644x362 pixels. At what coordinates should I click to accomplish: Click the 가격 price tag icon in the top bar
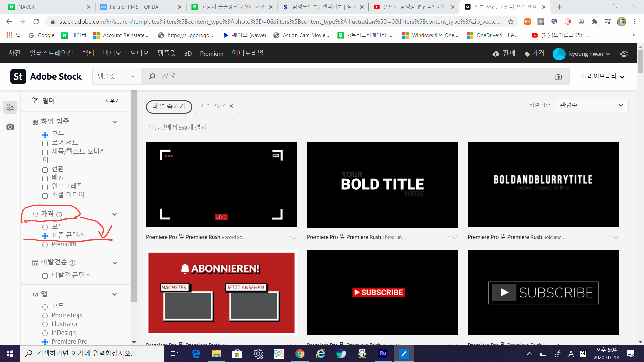coord(527,54)
